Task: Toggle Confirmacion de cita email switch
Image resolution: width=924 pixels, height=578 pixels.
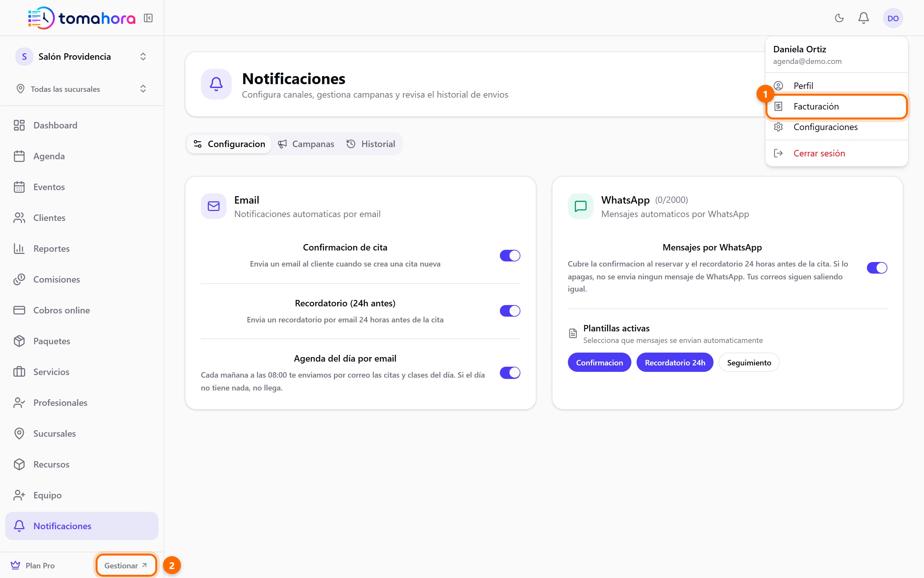Action: pyautogui.click(x=510, y=255)
